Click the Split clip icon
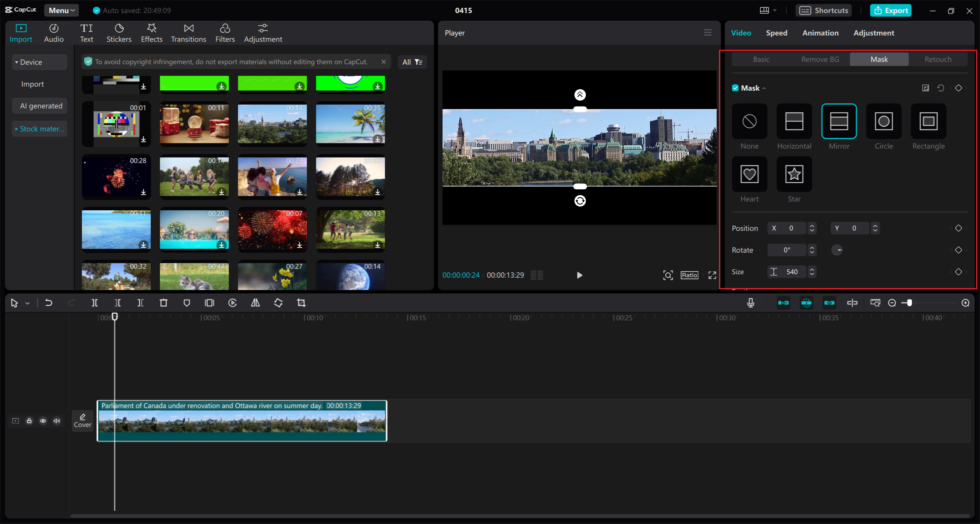 (x=94, y=303)
